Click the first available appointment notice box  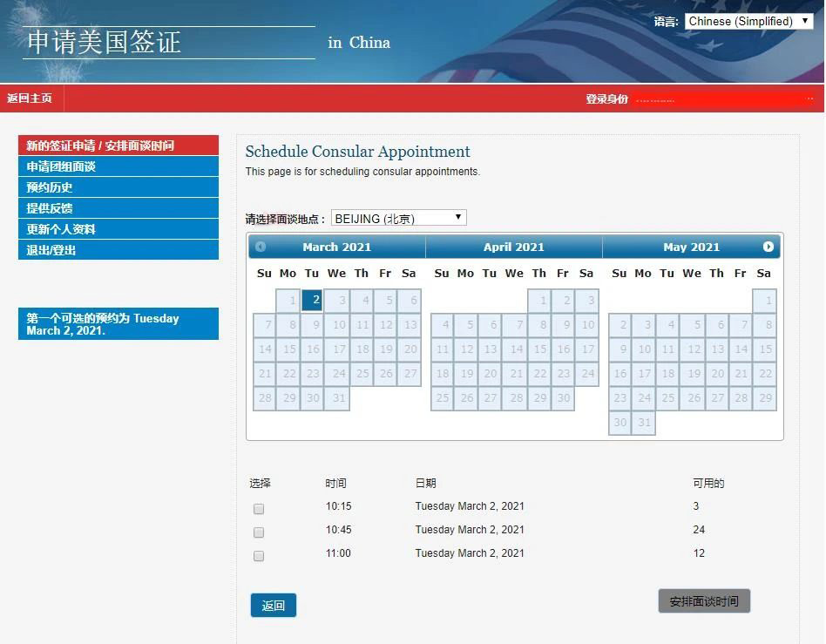click(118, 323)
